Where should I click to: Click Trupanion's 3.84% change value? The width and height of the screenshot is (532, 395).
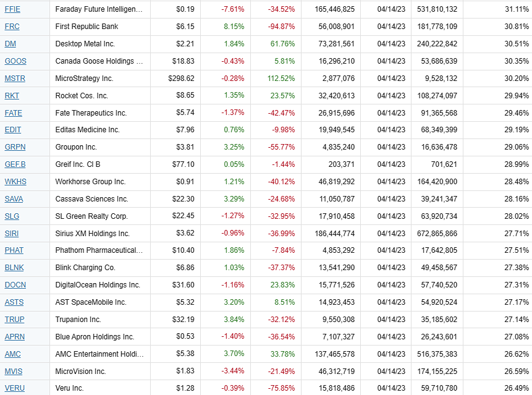click(233, 320)
